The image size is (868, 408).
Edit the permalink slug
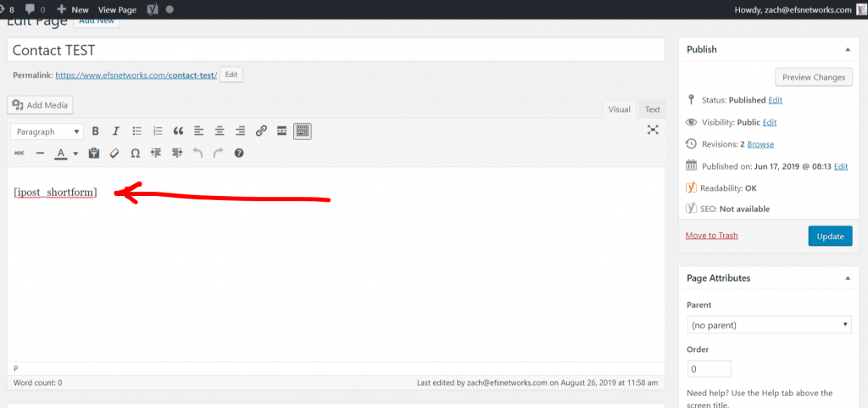[231, 75]
